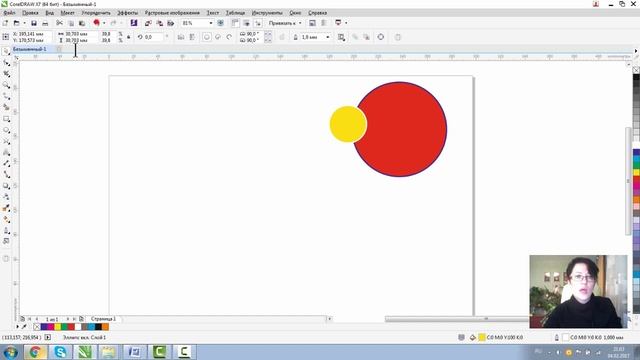Select the Shape tool in the toolbox
The image size is (640, 360).
click(x=6, y=63)
